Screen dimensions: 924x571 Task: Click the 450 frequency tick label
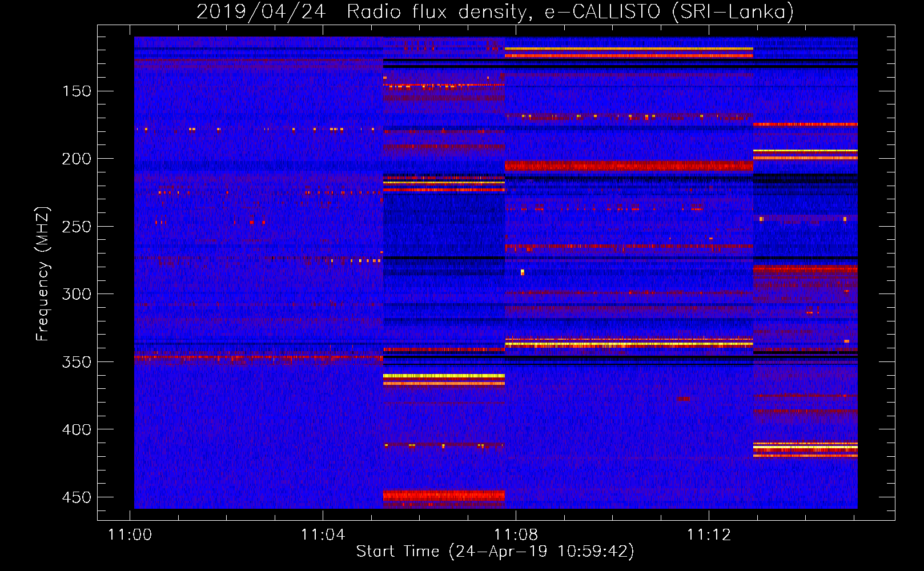pos(77,497)
